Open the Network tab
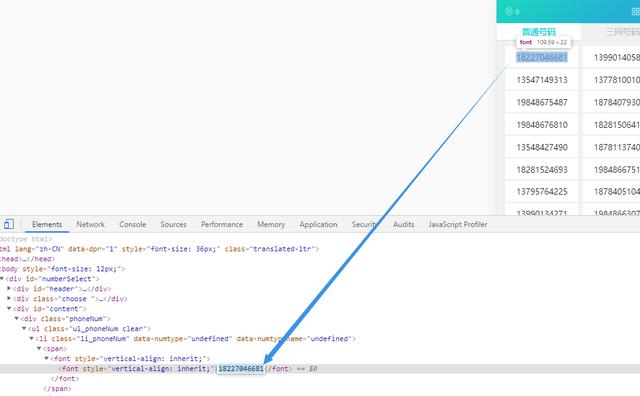Viewport: 640px width, 396px height. [91, 225]
